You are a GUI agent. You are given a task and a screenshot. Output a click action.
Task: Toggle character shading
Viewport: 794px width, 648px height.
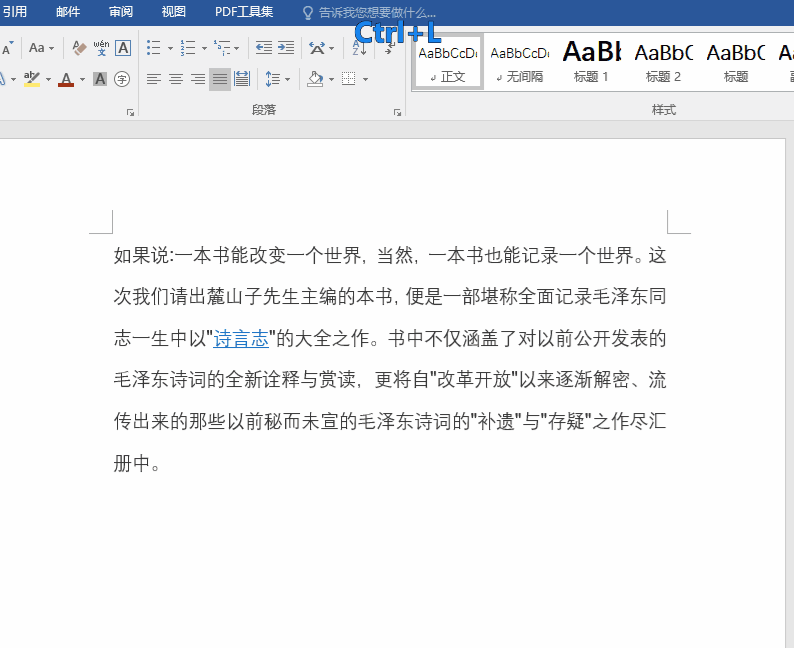[100, 79]
